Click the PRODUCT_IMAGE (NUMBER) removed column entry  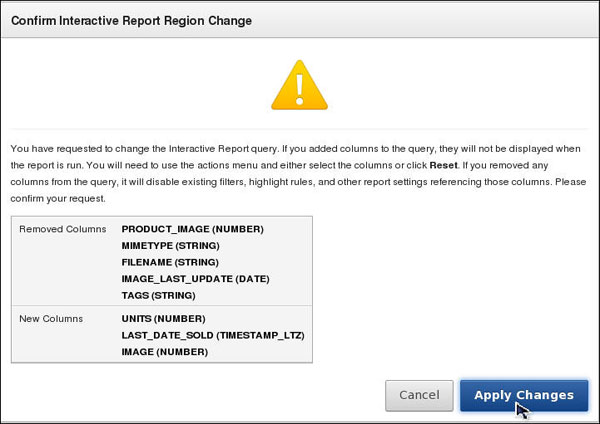pos(192,229)
